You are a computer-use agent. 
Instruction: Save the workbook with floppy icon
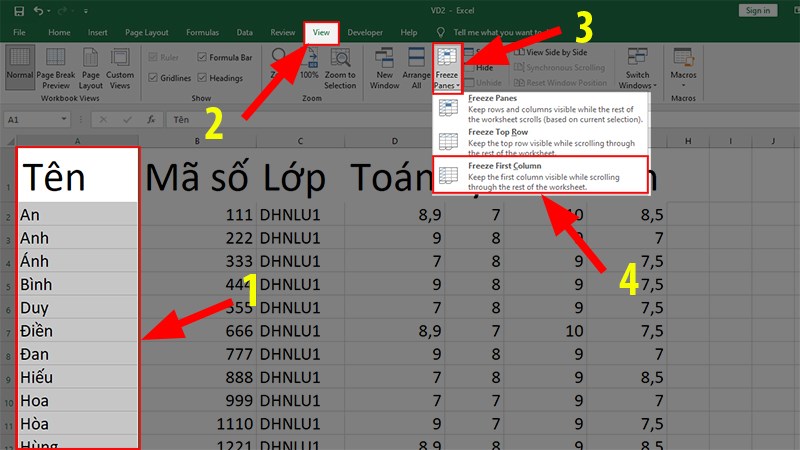click(x=19, y=11)
